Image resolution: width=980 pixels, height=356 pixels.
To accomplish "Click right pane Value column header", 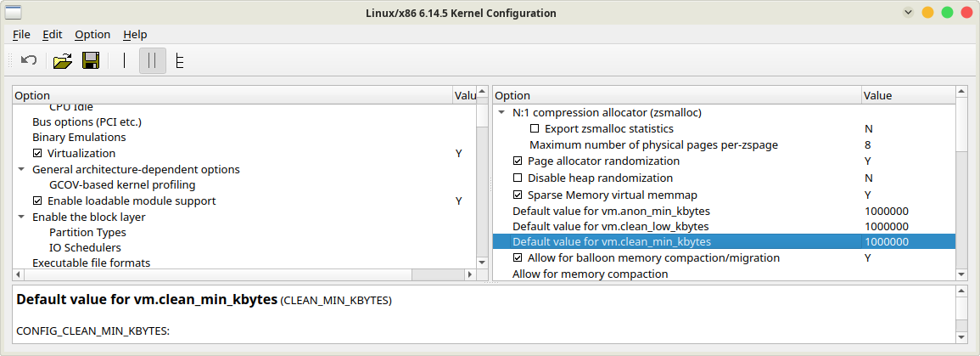I will [908, 96].
